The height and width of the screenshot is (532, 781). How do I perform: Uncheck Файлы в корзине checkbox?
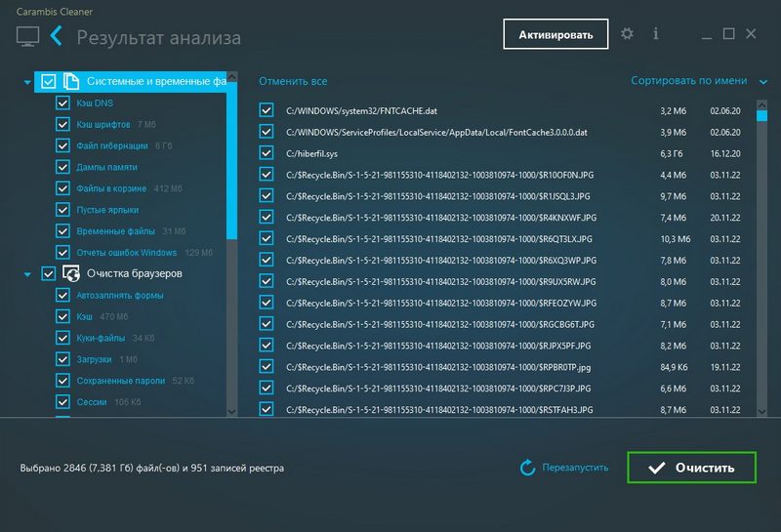coord(62,188)
